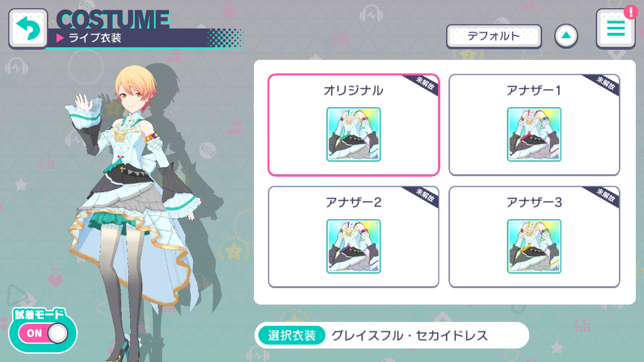The width and height of the screenshot is (644, 362).
Task: Select the アナザー2 costume card title
Action: 354,202
